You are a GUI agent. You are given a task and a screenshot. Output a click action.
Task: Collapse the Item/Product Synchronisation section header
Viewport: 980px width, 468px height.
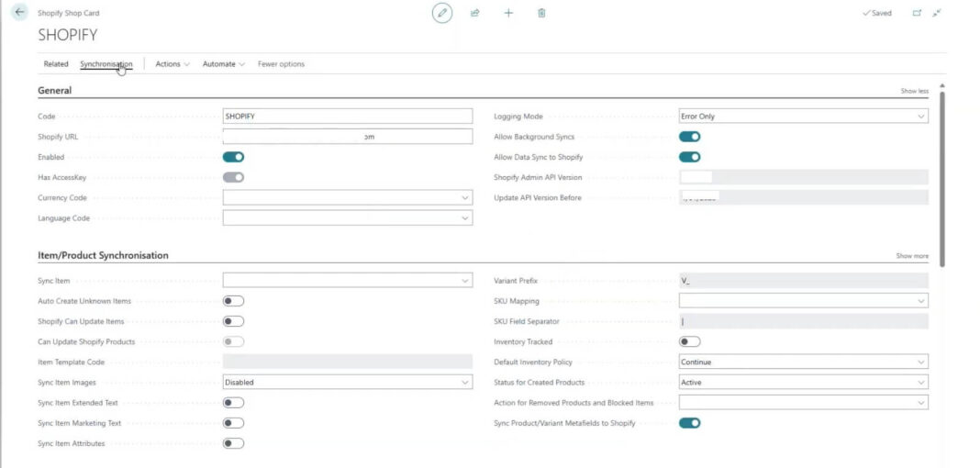click(x=103, y=255)
